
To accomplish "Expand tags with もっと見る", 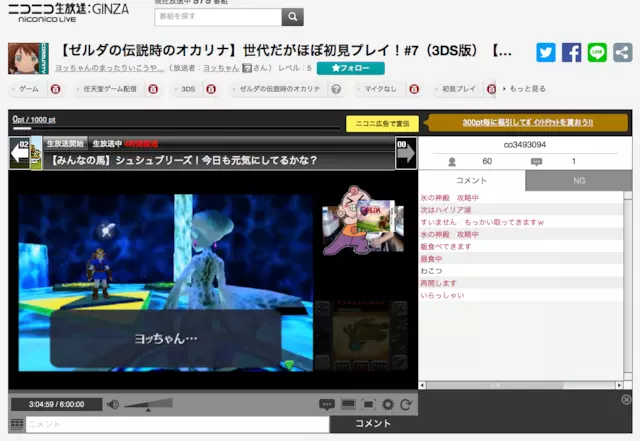I will 524,89.
